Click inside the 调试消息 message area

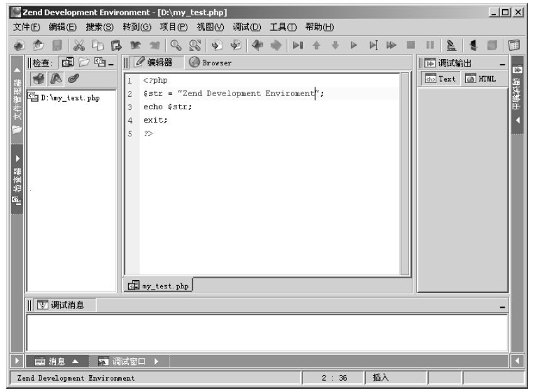[x=267, y=333]
